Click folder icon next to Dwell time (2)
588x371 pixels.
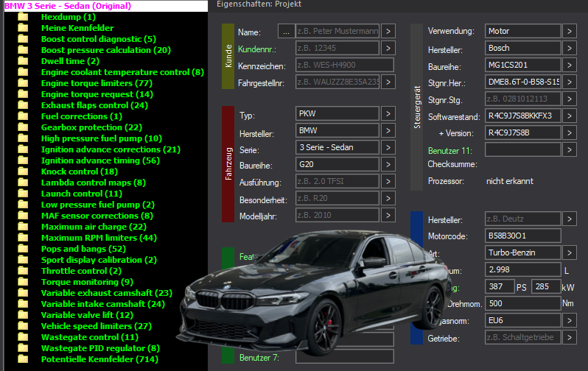(x=24, y=61)
